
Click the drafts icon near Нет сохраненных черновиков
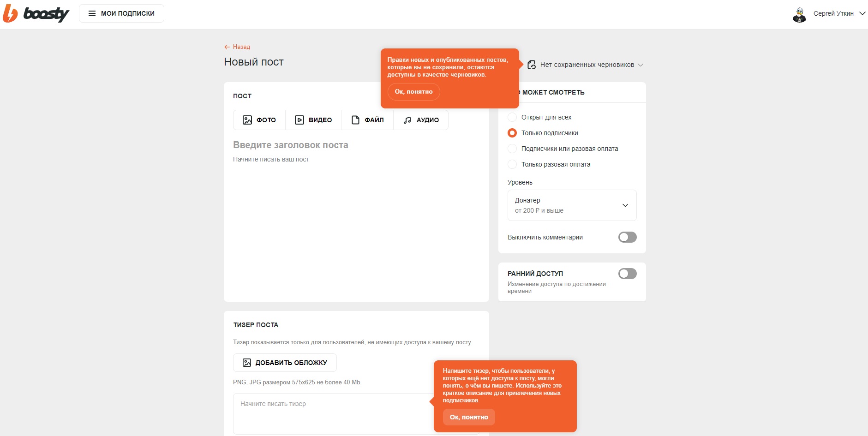click(532, 65)
